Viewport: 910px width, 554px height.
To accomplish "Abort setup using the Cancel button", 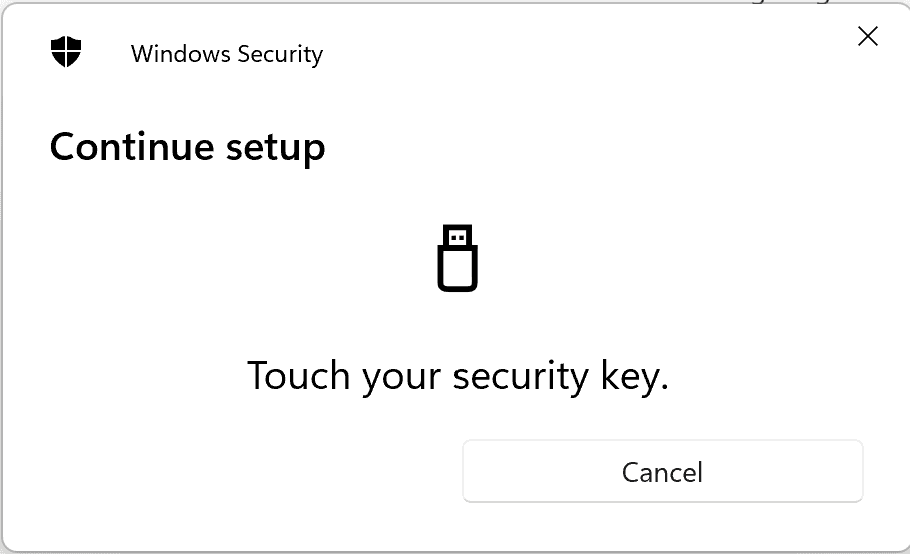I will click(663, 471).
